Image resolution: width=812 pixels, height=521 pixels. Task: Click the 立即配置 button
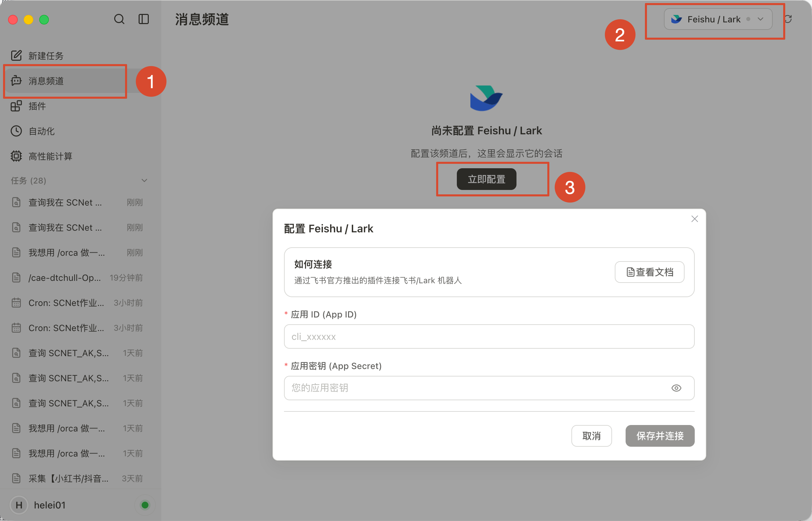487,179
